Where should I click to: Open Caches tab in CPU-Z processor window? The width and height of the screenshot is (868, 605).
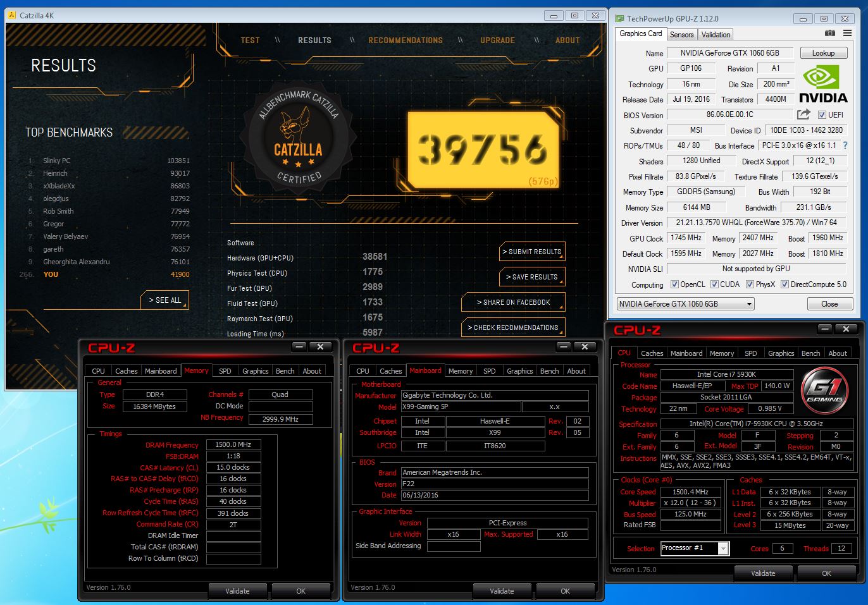tap(652, 353)
